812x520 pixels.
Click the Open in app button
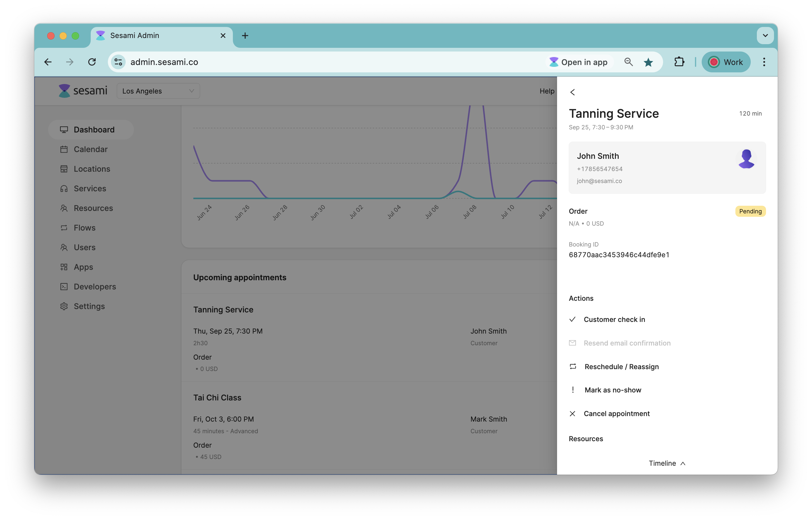(x=579, y=62)
